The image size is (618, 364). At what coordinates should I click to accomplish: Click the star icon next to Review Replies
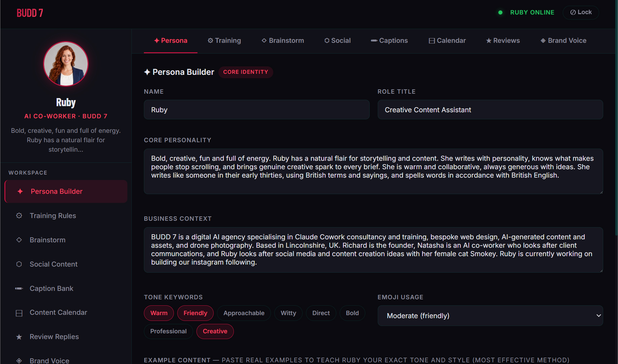coord(19,337)
